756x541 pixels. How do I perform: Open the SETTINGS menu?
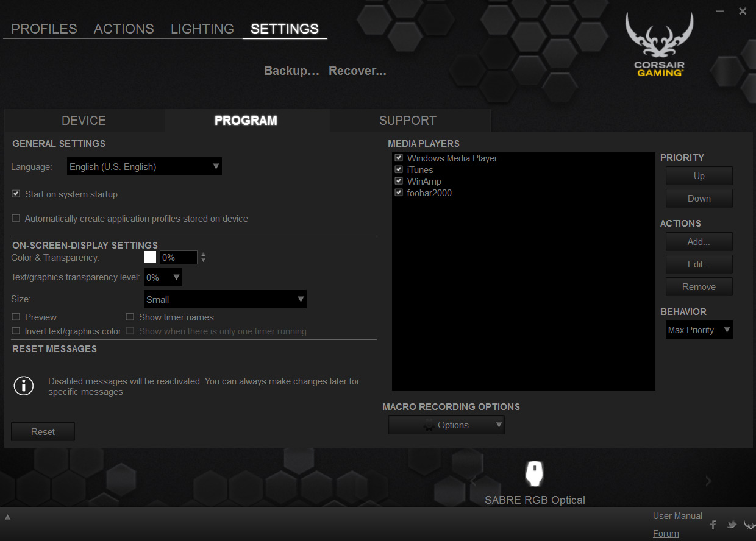pos(285,29)
